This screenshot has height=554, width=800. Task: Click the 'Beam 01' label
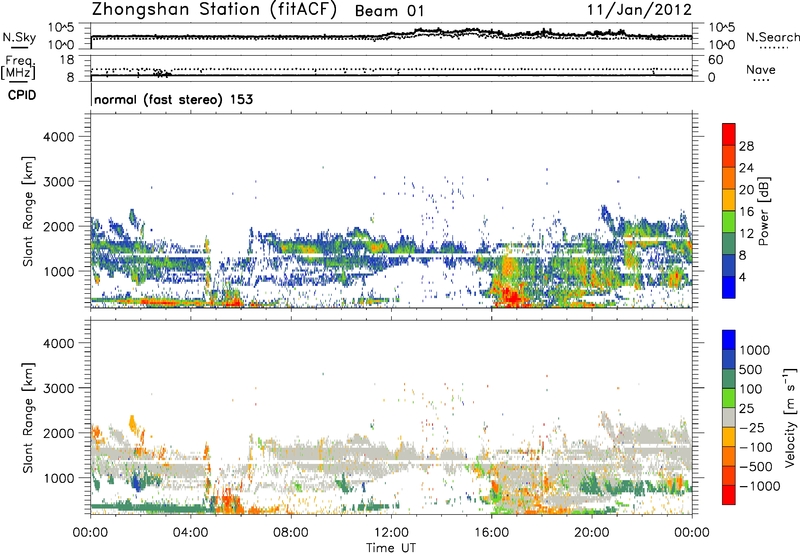click(389, 11)
